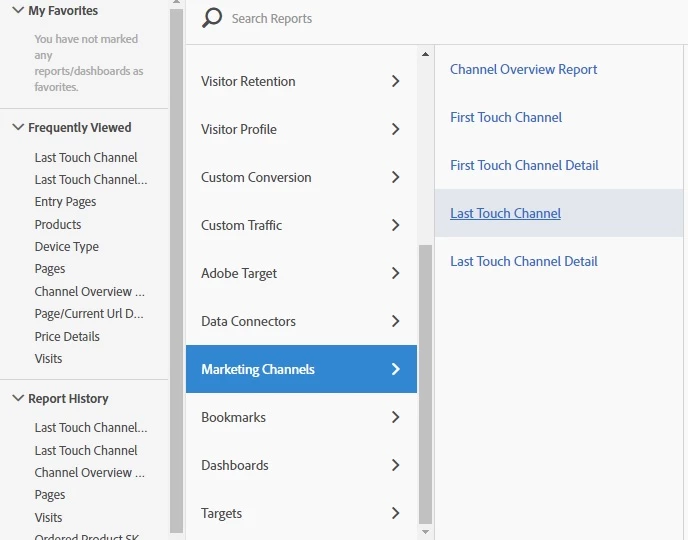Viewport: 688px width, 540px height.
Task: Click the Custom Conversion chevron arrow
Action: (x=396, y=177)
